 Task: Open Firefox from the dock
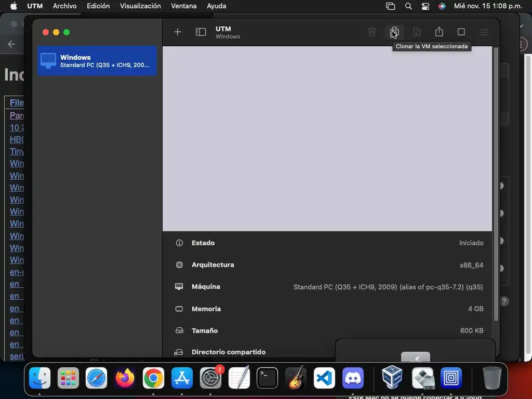tap(125, 378)
